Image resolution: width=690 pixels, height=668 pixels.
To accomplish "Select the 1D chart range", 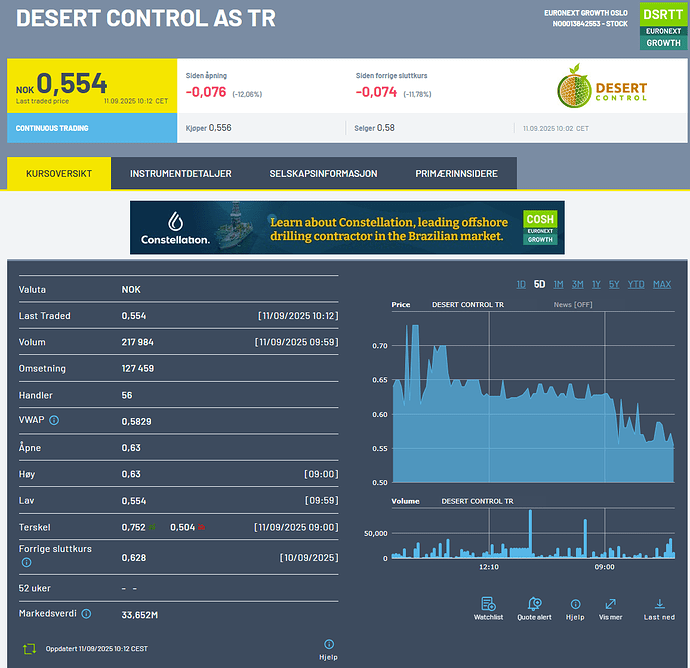I will coord(521,284).
